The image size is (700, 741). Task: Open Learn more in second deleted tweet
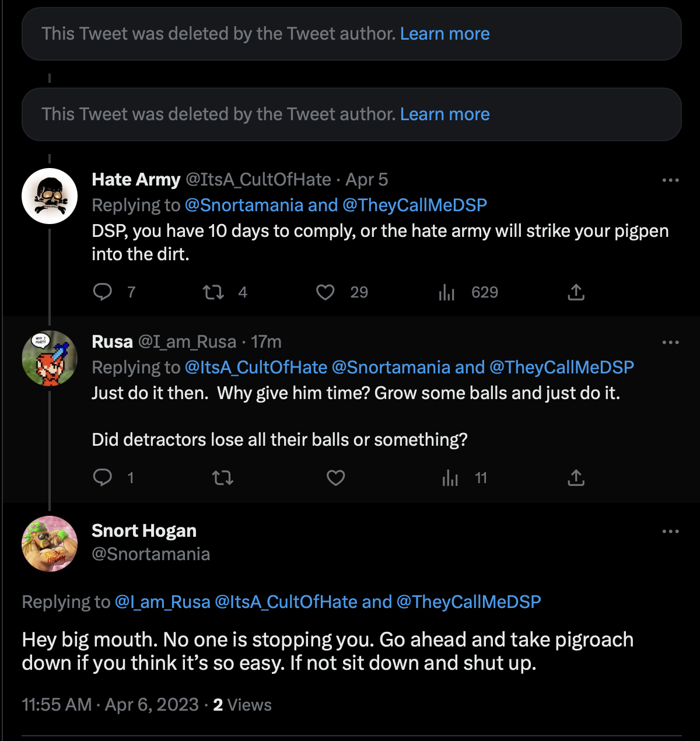444,114
